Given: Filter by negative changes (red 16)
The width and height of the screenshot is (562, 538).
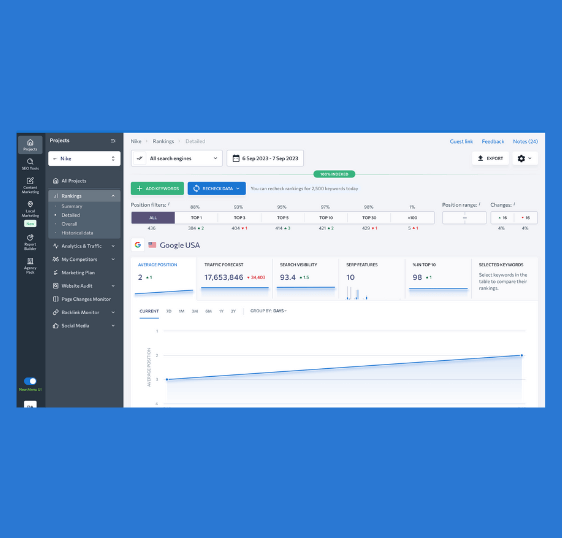Looking at the screenshot, I should [525, 218].
